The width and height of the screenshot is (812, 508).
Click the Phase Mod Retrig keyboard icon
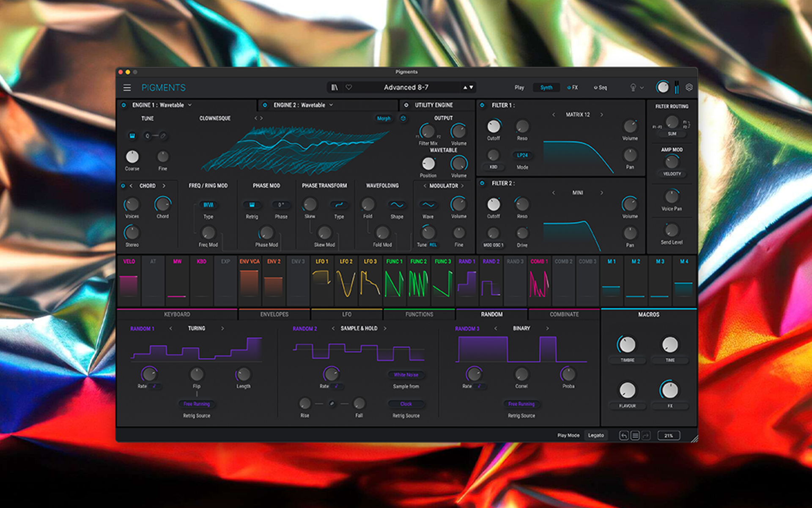click(252, 205)
